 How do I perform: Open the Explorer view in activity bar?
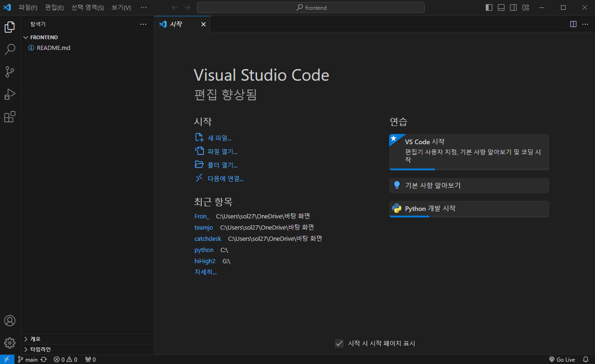(x=10, y=27)
